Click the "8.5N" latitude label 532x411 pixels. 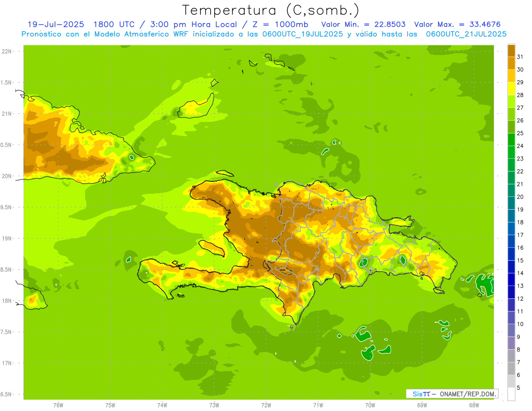click(7, 270)
